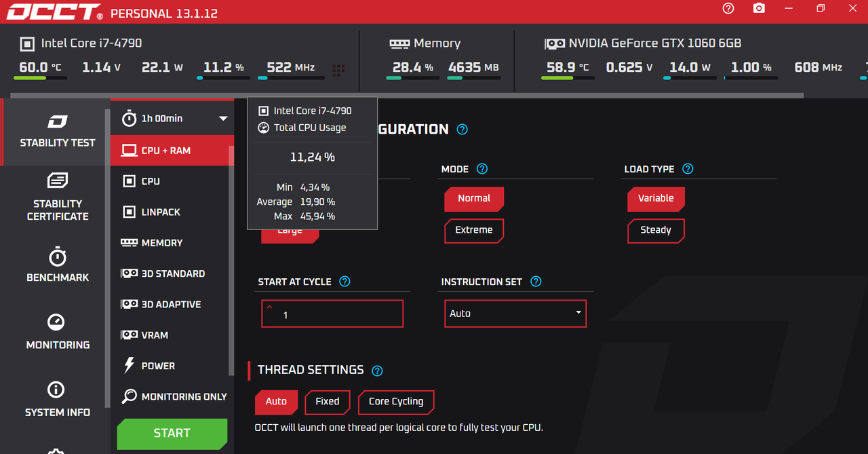Select the CPU + RAM test
The height and width of the screenshot is (454, 868).
[170, 151]
